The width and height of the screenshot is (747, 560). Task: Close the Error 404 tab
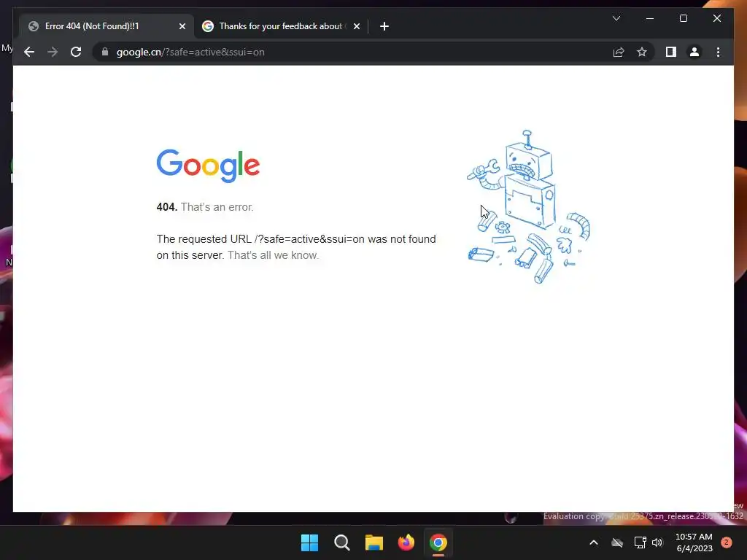182,27
